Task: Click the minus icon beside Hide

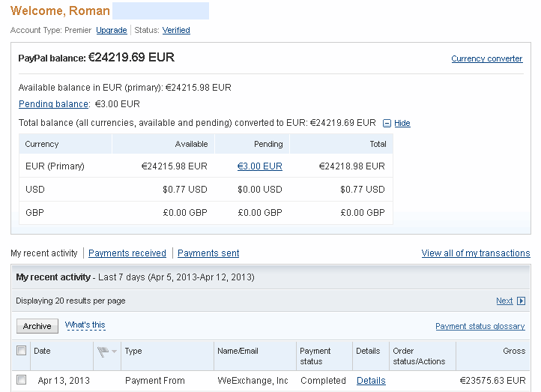Action: pyautogui.click(x=387, y=123)
